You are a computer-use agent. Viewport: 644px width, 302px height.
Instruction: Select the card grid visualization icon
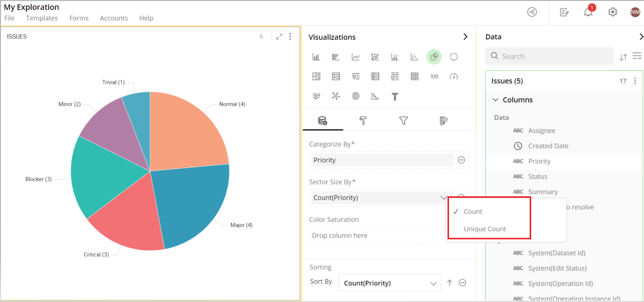414,76
